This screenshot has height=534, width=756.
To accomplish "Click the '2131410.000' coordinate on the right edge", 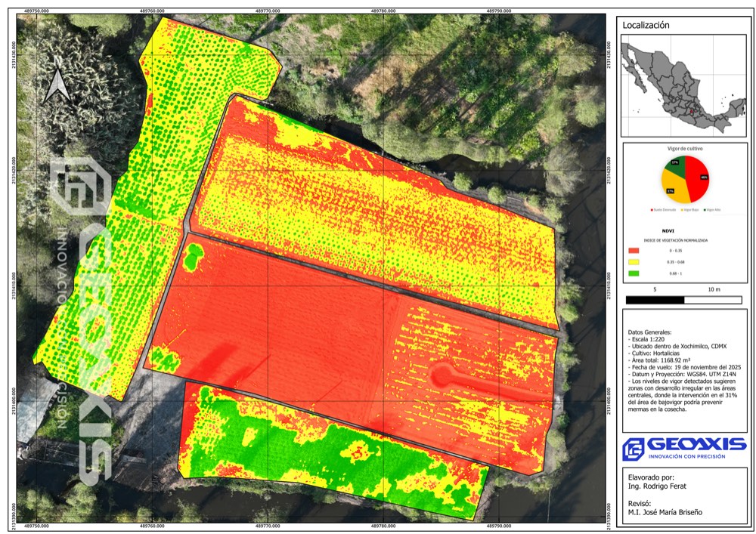I will (609, 284).
